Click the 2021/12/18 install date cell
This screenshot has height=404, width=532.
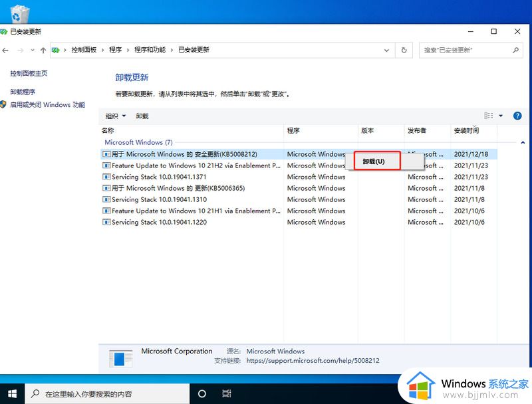(x=471, y=154)
